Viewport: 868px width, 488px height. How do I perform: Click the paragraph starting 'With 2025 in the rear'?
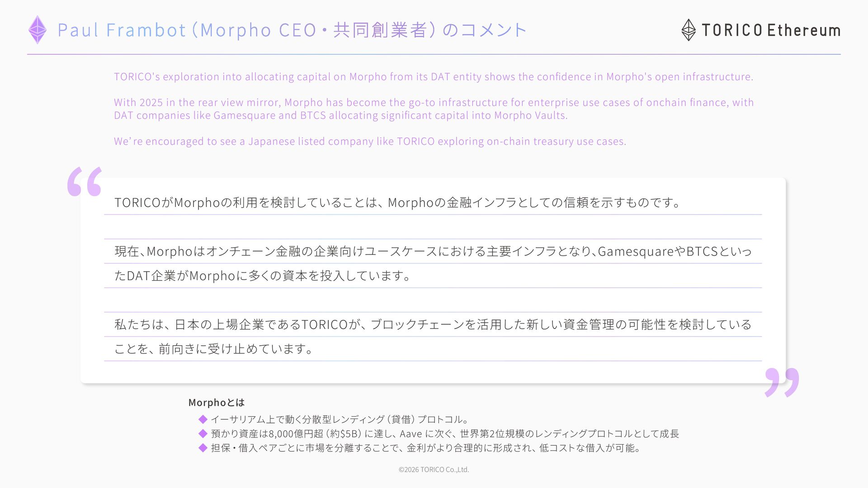433,109
